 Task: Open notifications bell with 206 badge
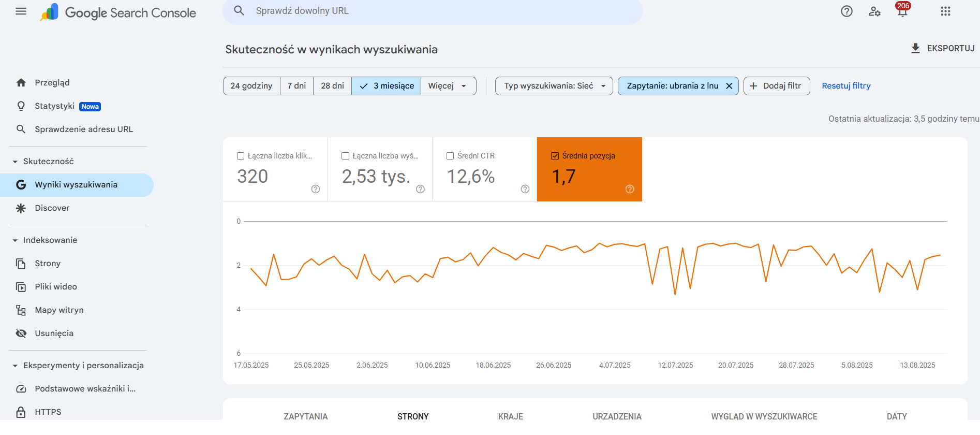tap(902, 11)
